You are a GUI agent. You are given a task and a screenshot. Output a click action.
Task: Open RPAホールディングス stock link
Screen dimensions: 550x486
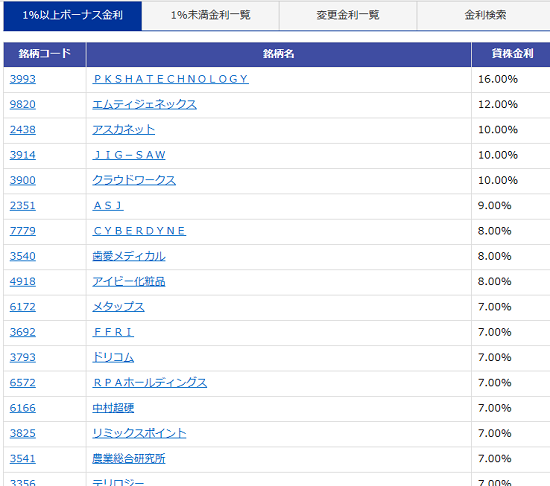click(150, 383)
